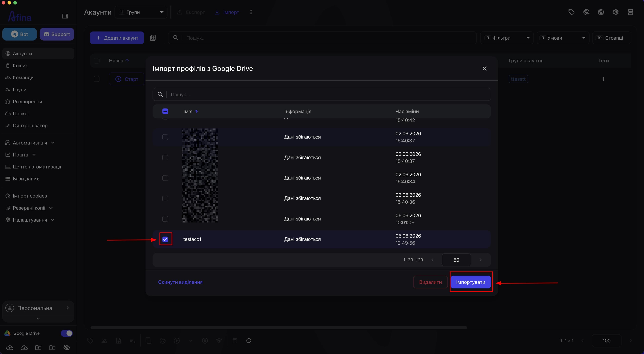
Task: Click the folder download icon in sidebar footer
Action: point(52,347)
